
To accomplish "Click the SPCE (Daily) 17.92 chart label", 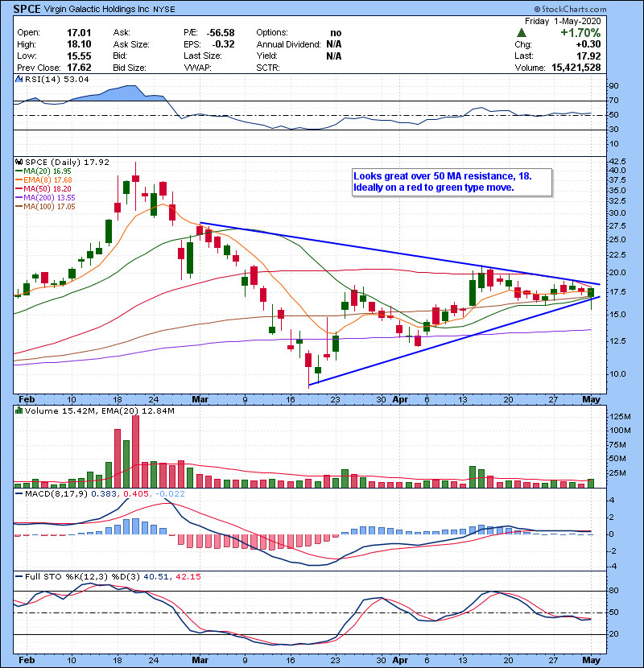I will 67,163.
